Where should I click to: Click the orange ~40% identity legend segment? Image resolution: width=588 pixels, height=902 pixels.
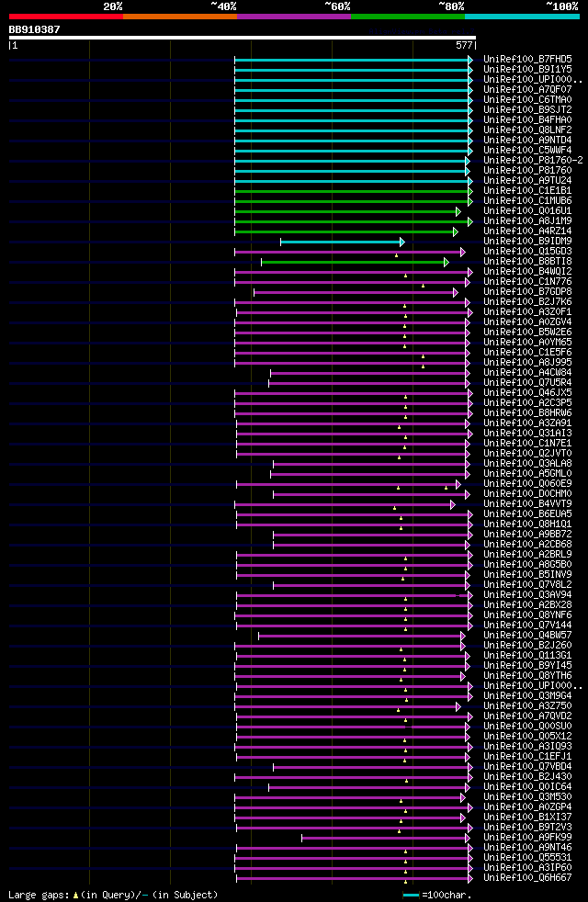point(180,17)
